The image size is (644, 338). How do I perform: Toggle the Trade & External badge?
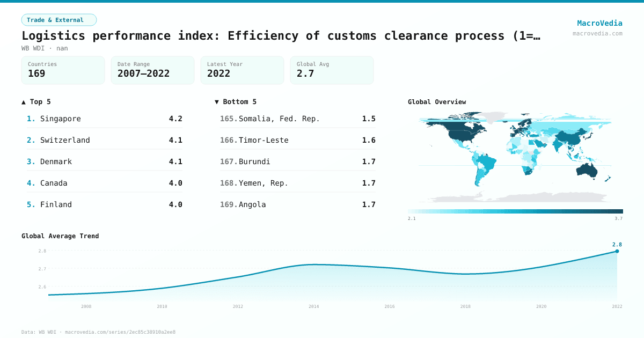(59, 19)
